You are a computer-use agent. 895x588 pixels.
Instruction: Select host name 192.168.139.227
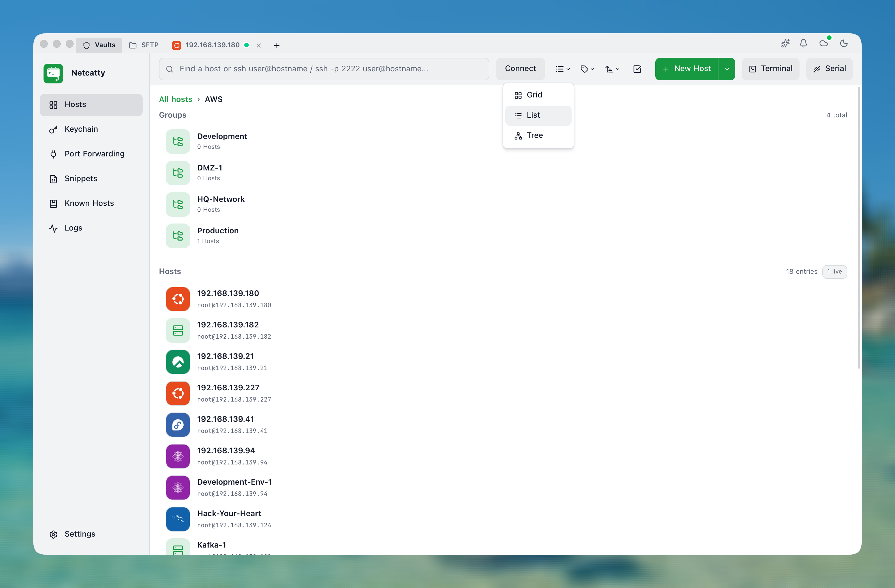coord(228,388)
